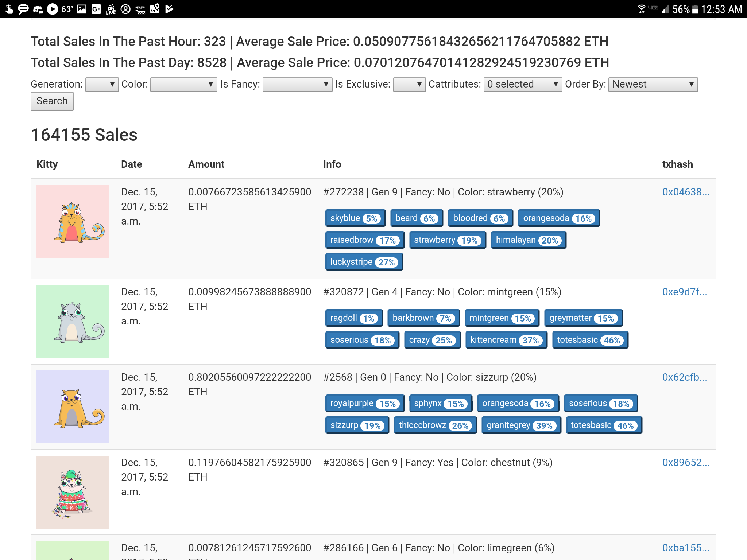Select the 'Total Sales In The Past Day' line
The height and width of the screenshot is (560, 747).
click(x=320, y=63)
